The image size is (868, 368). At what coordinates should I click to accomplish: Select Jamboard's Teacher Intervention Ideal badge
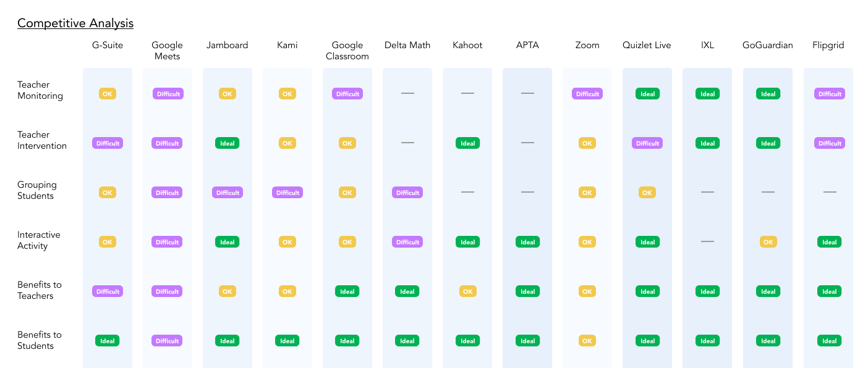coord(228,143)
